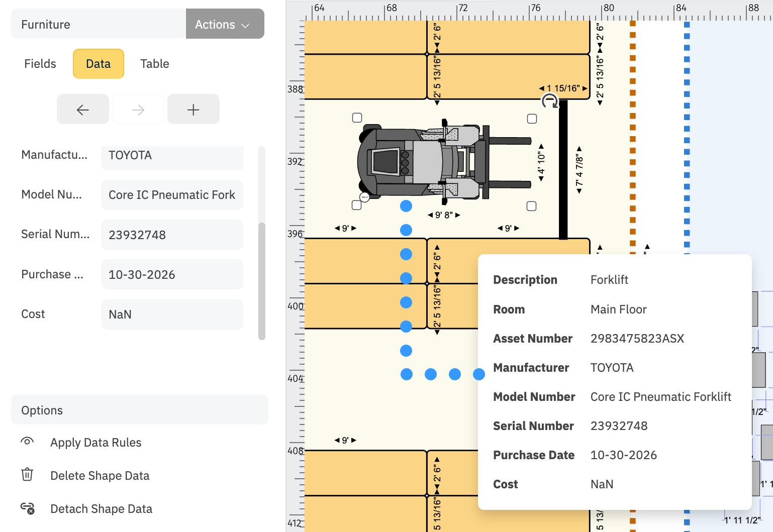Open the Actions dropdown menu
The height and width of the screenshot is (532, 773).
[225, 24]
